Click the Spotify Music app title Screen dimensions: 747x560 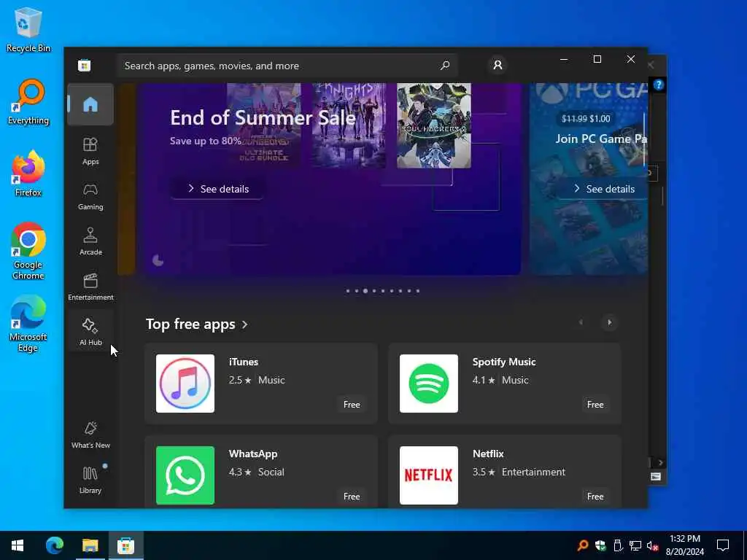click(x=504, y=362)
